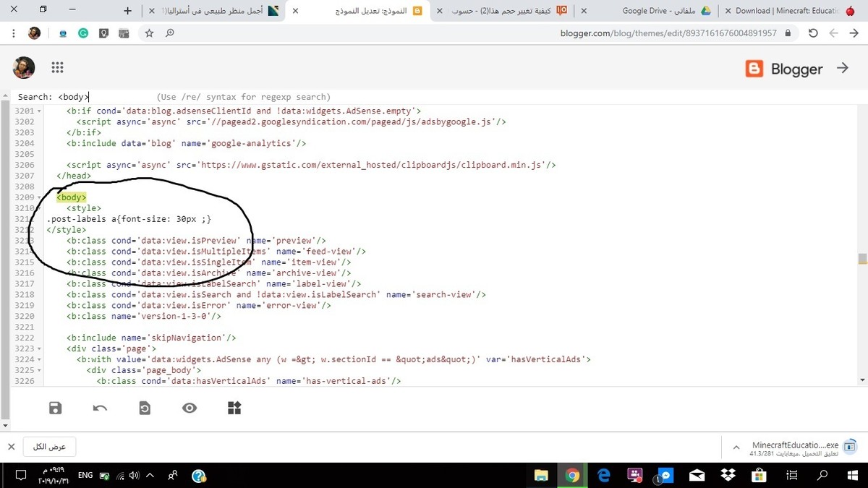Click the restore default theme icon
The image size is (868, 488).
pyautogui.click(x=145, y=408)
